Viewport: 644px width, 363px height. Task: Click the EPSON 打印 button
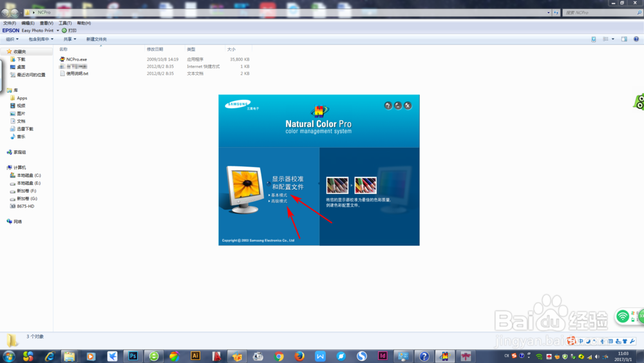point(69,30)
